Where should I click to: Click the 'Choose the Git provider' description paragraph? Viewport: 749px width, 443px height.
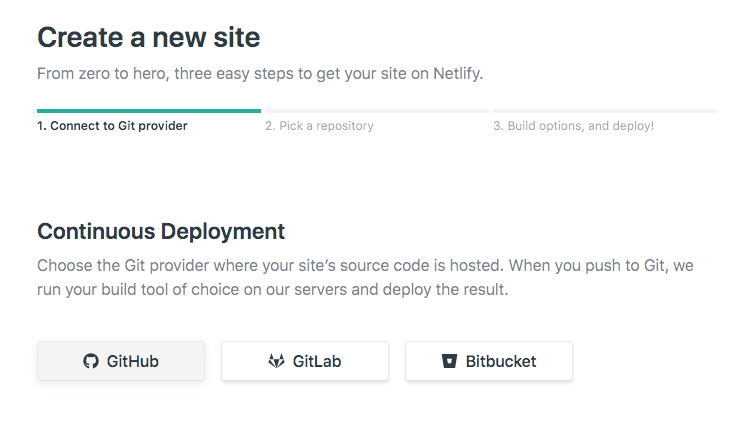(365, 277)
